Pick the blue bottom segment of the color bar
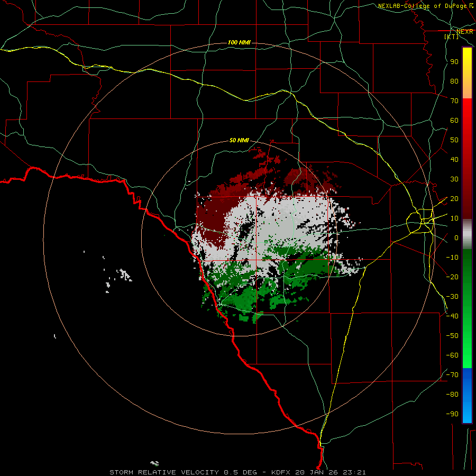 pos(467,395)
